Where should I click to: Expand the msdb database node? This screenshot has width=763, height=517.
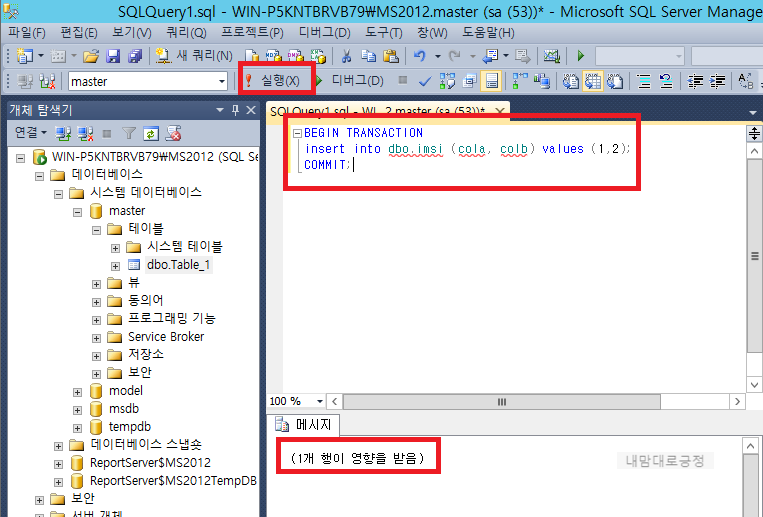(77, 410)
